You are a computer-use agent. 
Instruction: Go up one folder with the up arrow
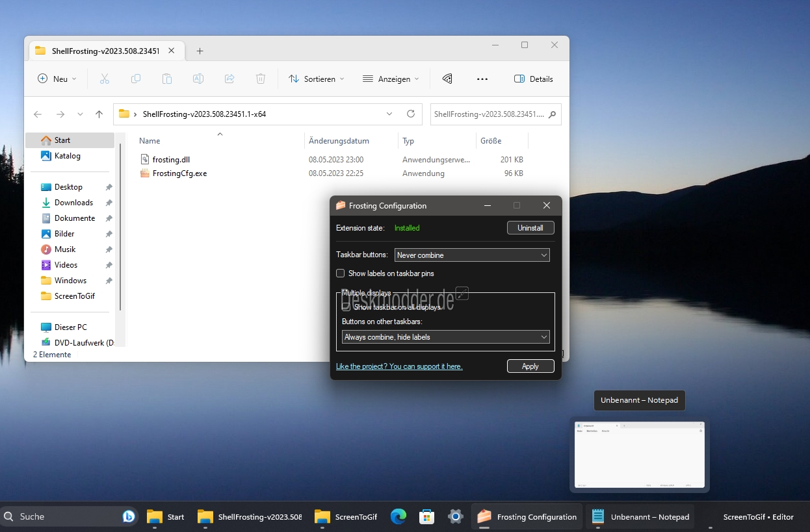click(x=99, y=114)
